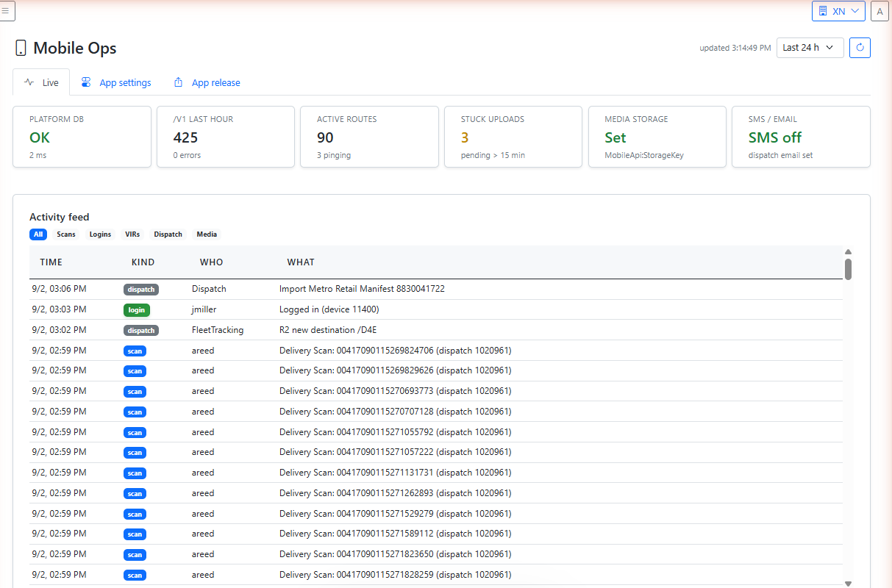Click the '9/2, 03:02 PM' time cell
Image resolution: width=892 pixels, height=588 pixels.
(x=60, y=330)
